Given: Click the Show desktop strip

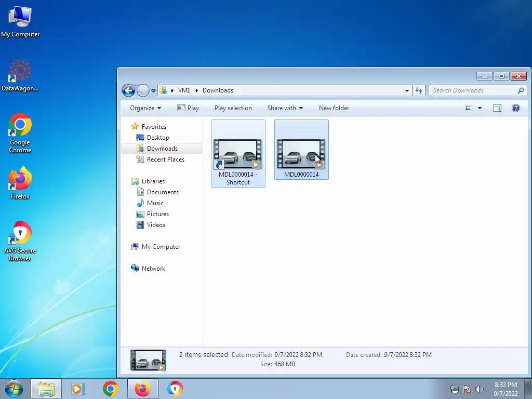Looking at the screenshot, I should pos(529,389).
